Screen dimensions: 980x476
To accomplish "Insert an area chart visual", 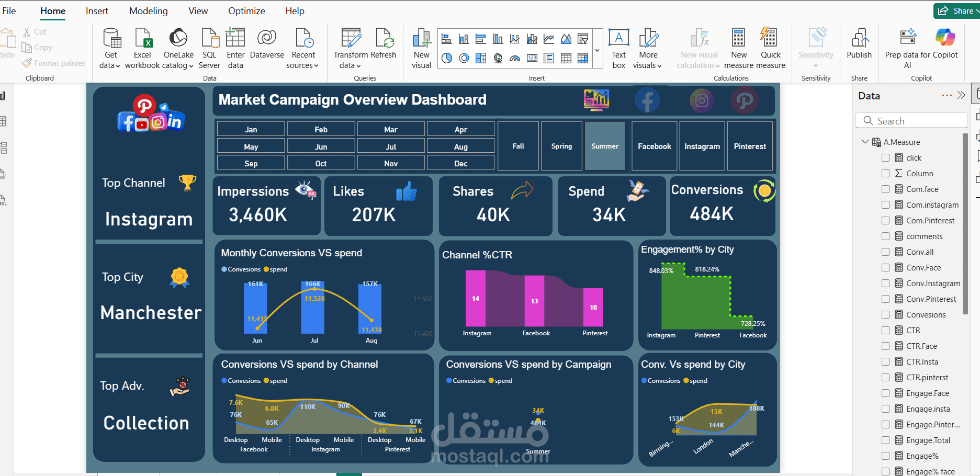I will pos(566,39).
